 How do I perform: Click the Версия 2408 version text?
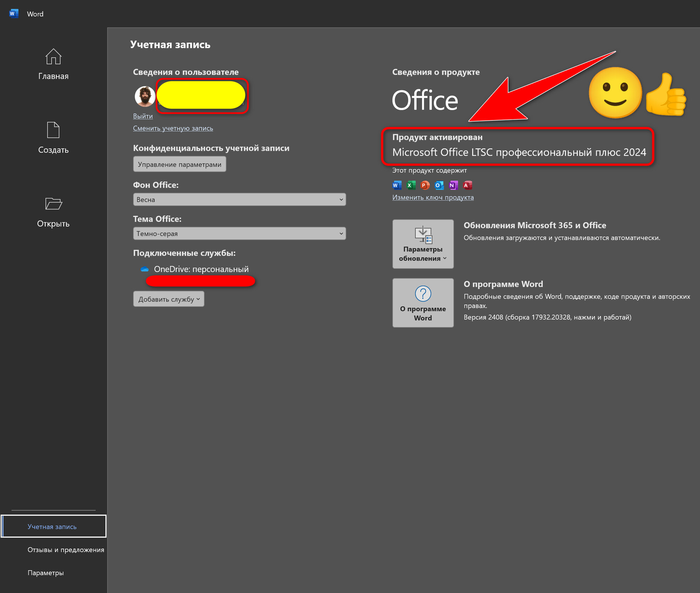click(547, 317)
